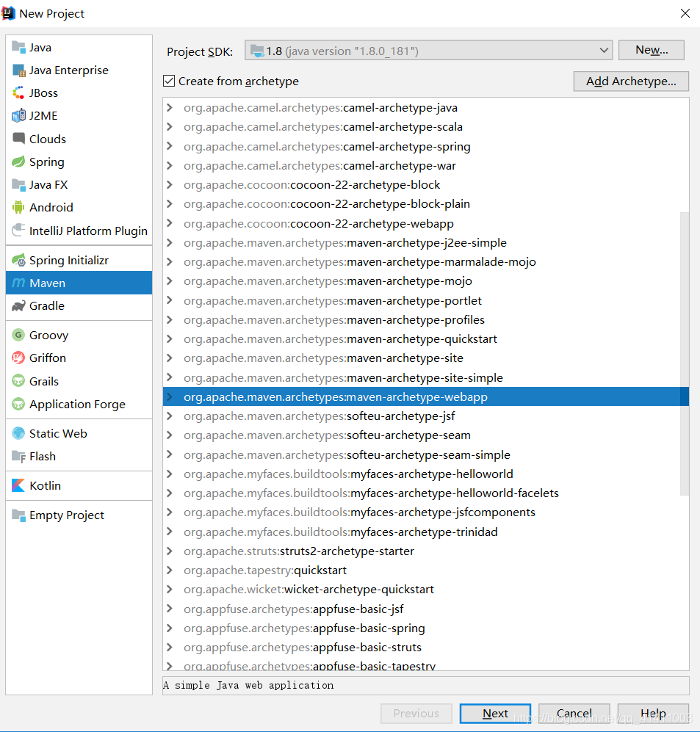Click the Cancel button

tap(574, 714)
